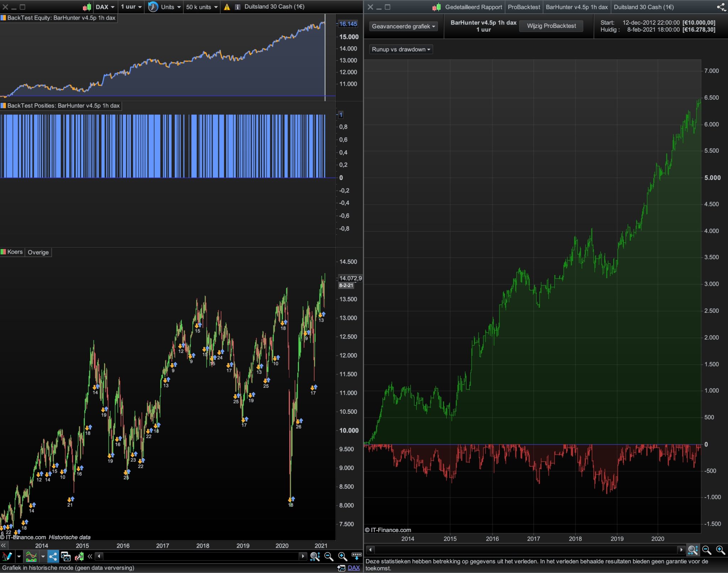728x573 pixels.
Task: Open the 1 uur timeframe dropdown
Action: pyautogui.click(x=131, y=7)
